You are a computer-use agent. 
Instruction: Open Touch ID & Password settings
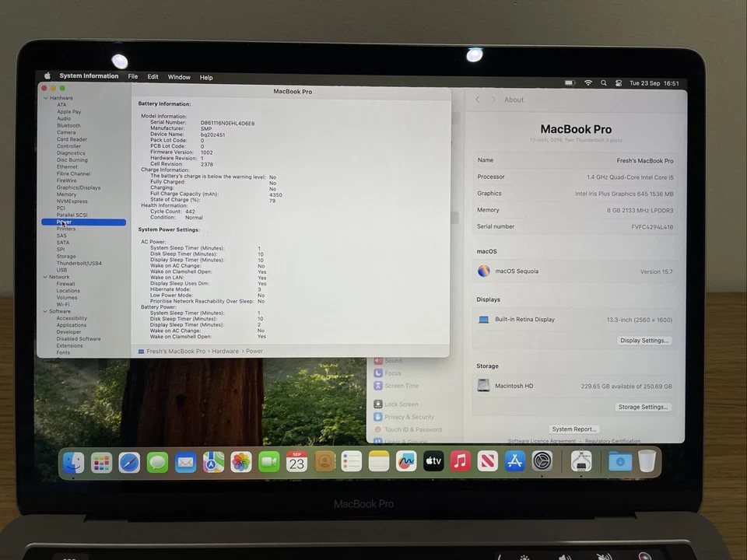[x=408, y=429]
